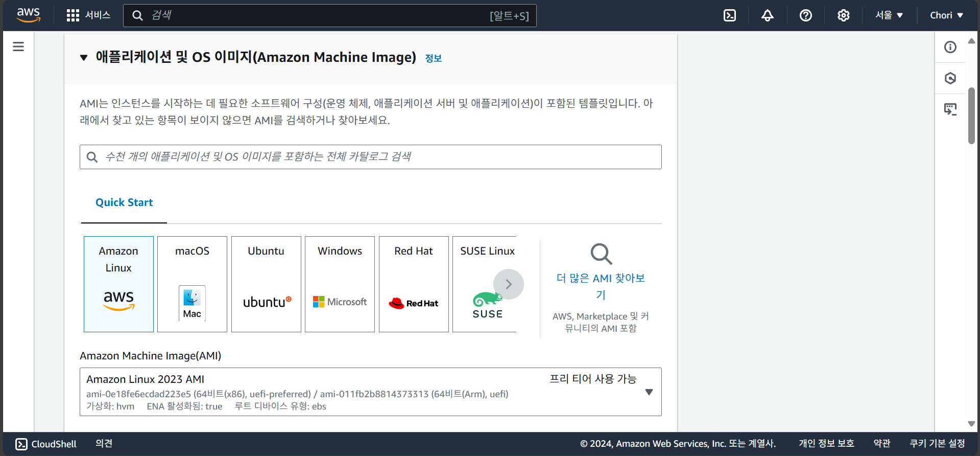The height and width of the screenshot is (456, 980).
Task: Open the hamburger navigation menu
Action: (x=18, y=47)
